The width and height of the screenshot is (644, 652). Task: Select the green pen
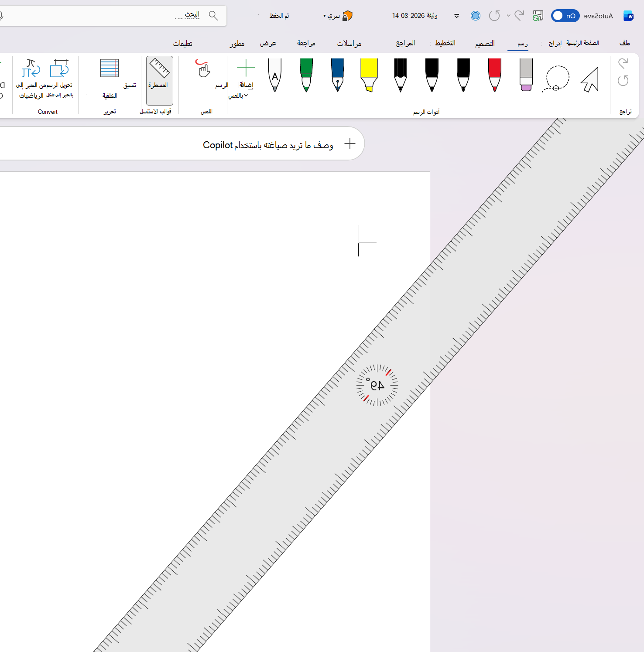coord(306,75)
